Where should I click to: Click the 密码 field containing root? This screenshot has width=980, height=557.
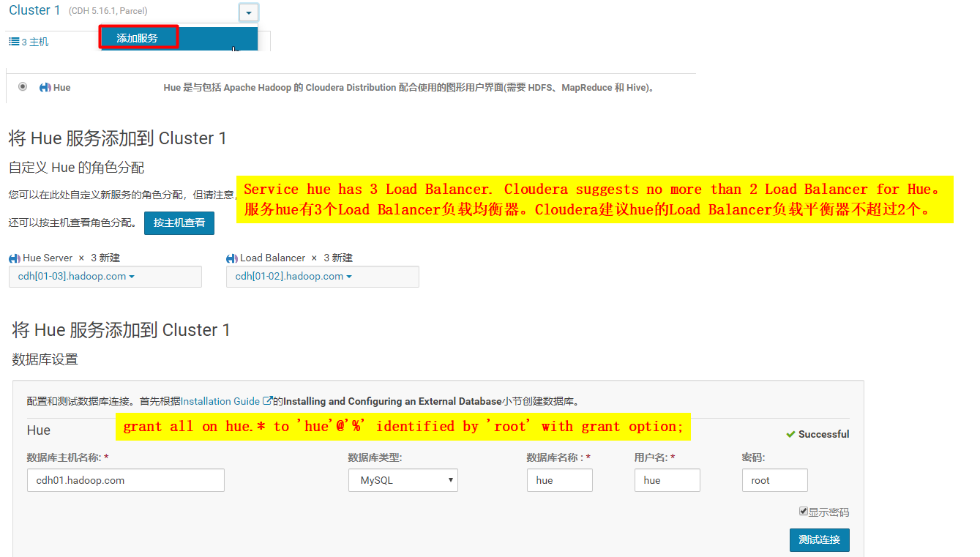pyautogui.click(x=774, y=481)
